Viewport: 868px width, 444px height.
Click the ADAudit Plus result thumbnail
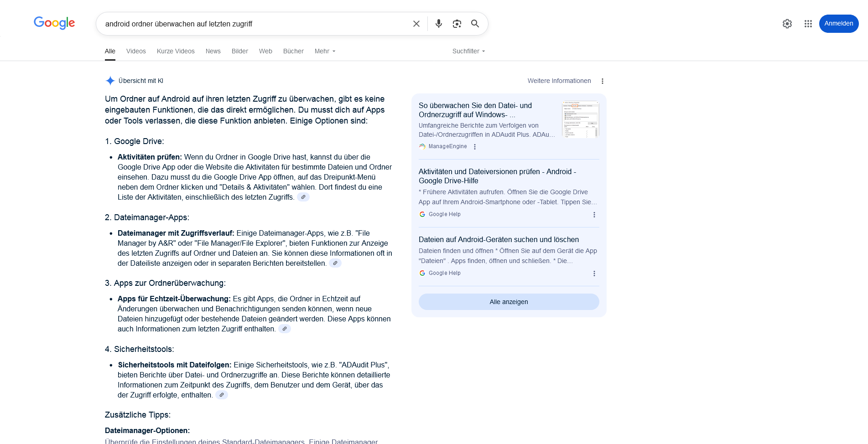pyautogui.click(x=580, y=119)
